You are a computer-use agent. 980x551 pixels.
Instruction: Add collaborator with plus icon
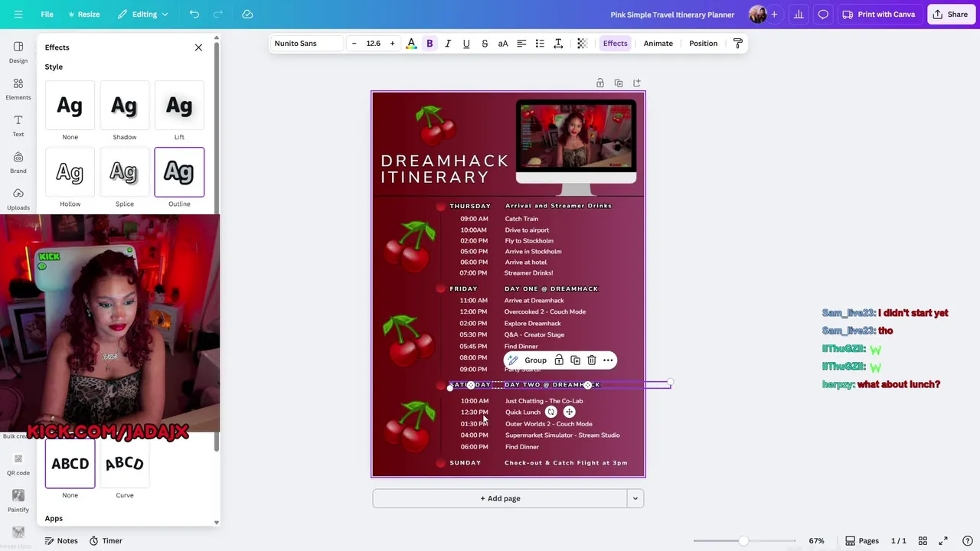pos(774,15)
